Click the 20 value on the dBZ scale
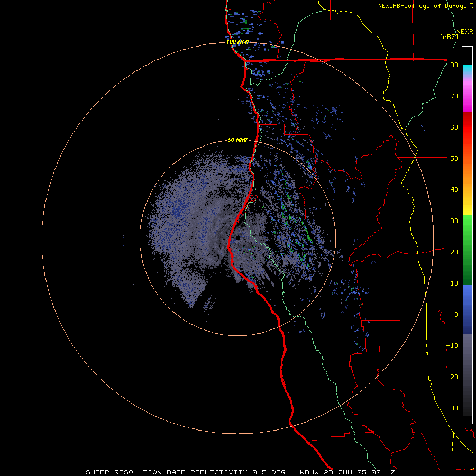476x476 pixels. [454, 252]
